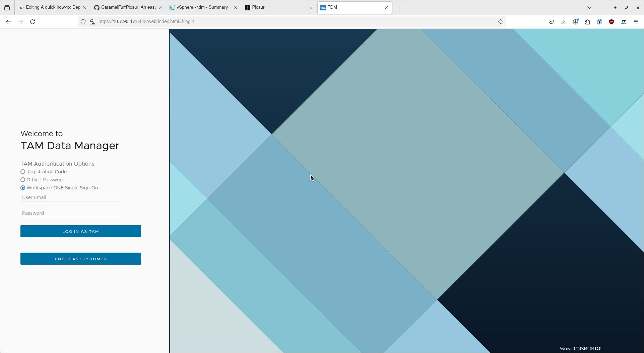This screenshot has height=353, width=644.
Task: Click the window restore arrows icon
Action: point(627,8)
